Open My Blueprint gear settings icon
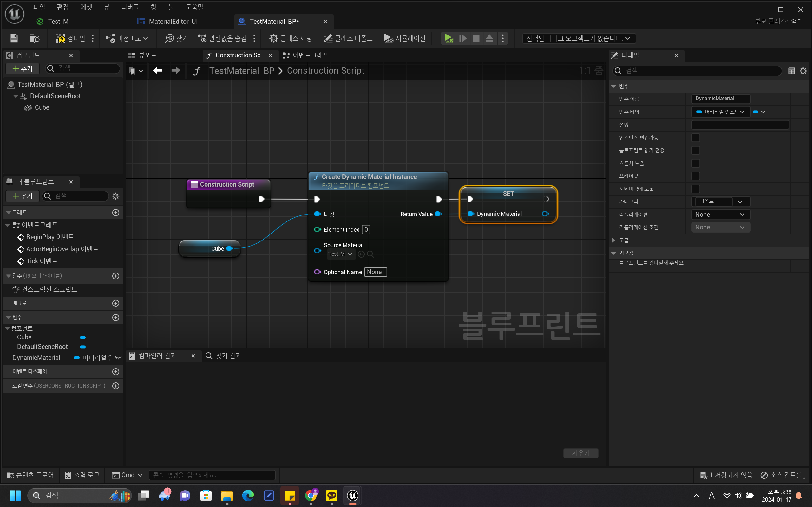812x507 pixels. [x=116, y=196]
